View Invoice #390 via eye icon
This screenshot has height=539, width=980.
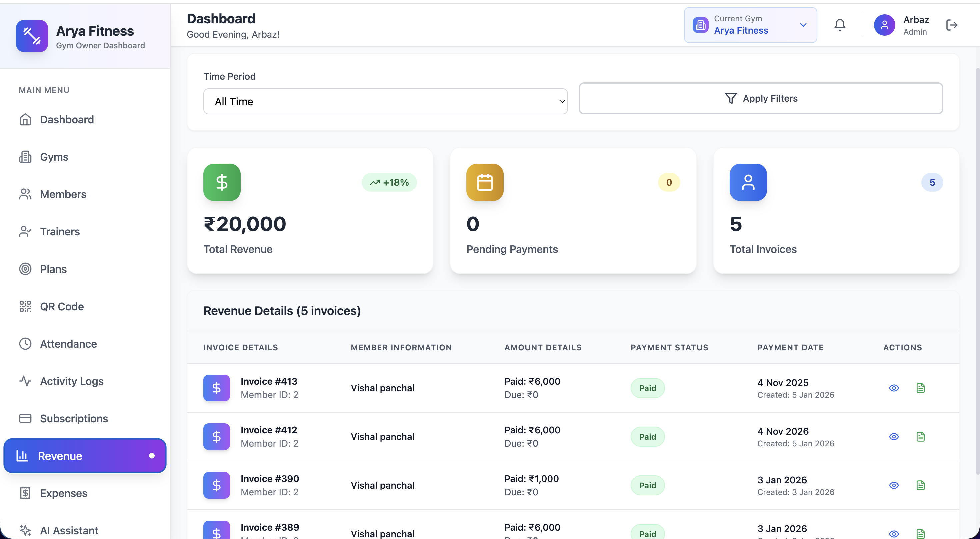coord(894,485)
